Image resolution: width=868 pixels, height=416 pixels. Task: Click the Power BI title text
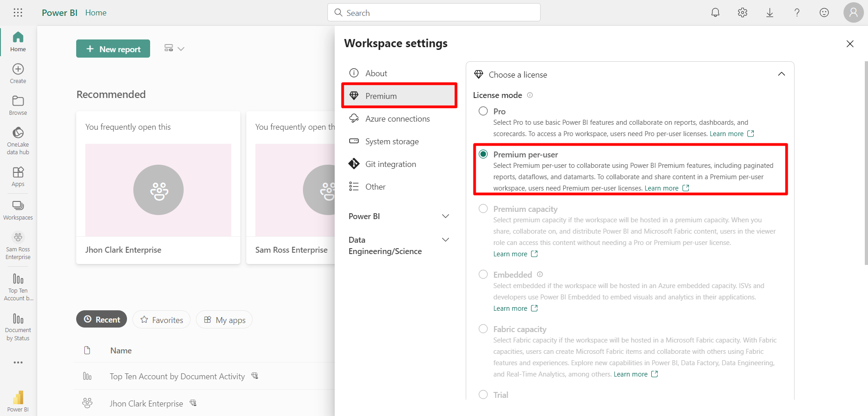point(59,13)
